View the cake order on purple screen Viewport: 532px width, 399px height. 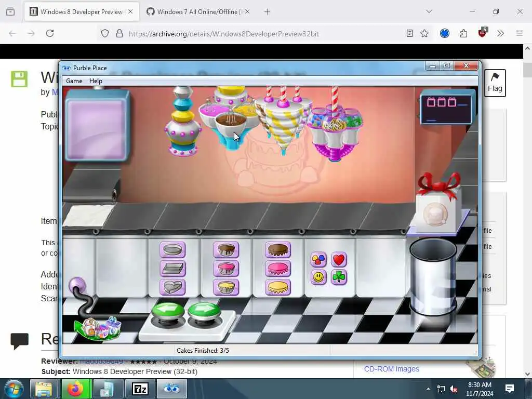point(97,125)
